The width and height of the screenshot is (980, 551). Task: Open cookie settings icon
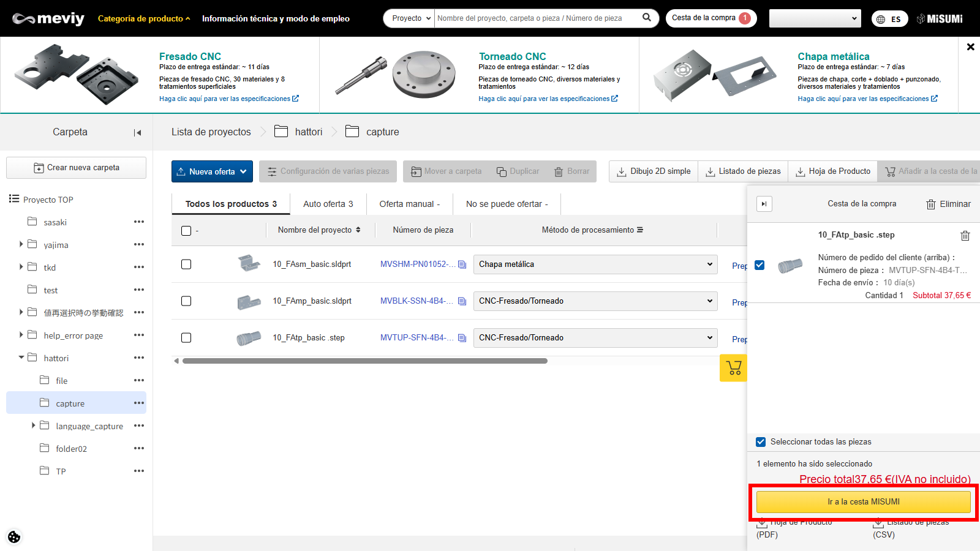(x=14, y=537)
